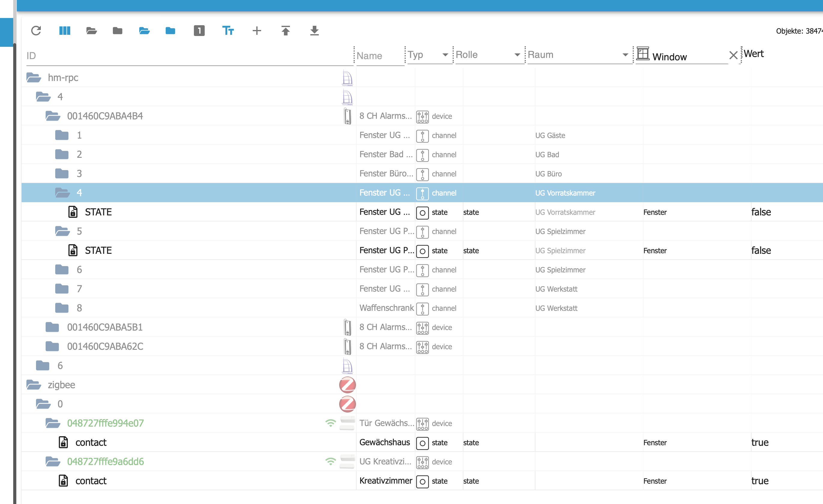The image size is (823, 504).
Task: Open the column visibility settings icon
Action: point(65,31)
